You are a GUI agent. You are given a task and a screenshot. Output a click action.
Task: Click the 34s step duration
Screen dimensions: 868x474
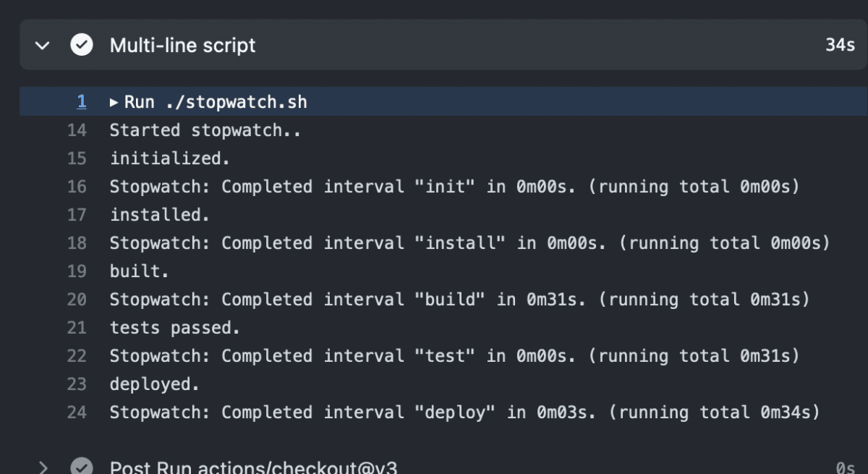click(840, 46)
